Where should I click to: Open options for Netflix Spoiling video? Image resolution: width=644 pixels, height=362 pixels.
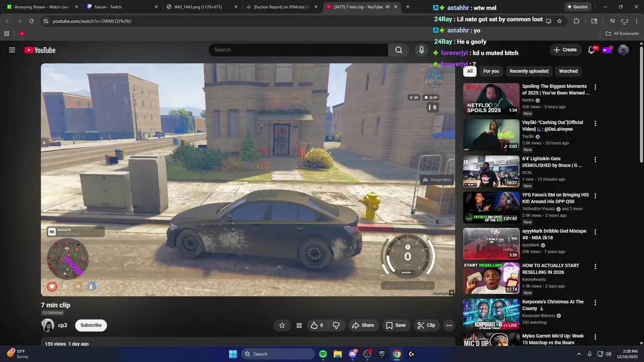pos(595,87)
